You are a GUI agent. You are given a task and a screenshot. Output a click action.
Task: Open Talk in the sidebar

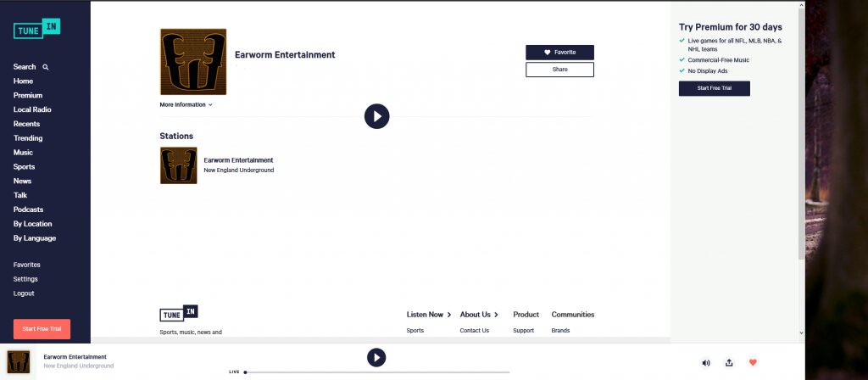coord(20,196)
